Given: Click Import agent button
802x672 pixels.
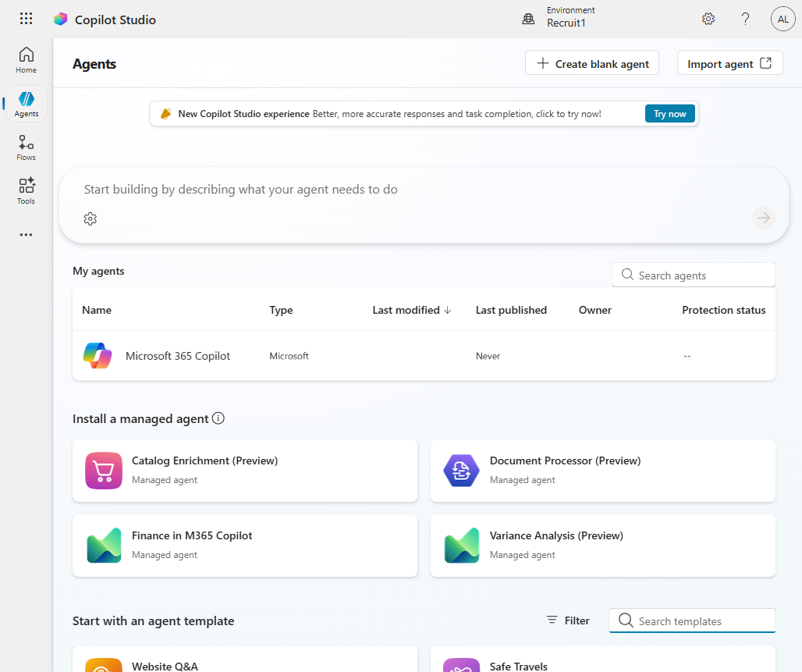Looking at the screenshot, I should 730,63.
